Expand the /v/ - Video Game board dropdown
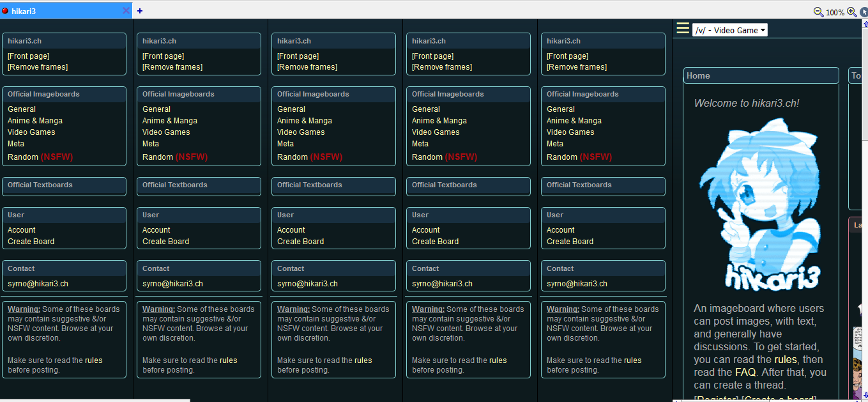Viewport: 868px width, 402px height. (x=730, y=30)
